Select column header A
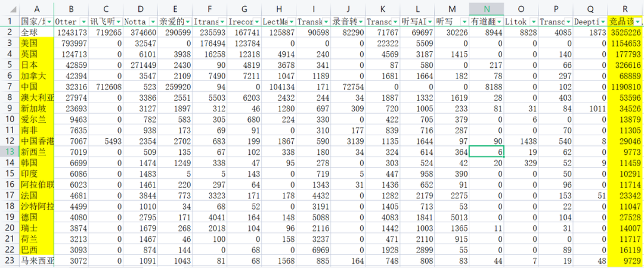The height and width of the screenshot is (268, 644). [36, 9]
